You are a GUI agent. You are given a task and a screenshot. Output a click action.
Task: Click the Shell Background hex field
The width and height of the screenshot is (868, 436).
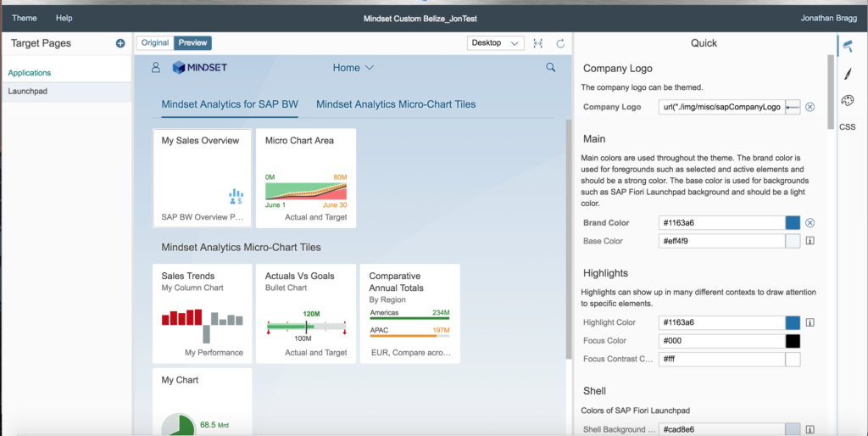[x=722, y=429]
